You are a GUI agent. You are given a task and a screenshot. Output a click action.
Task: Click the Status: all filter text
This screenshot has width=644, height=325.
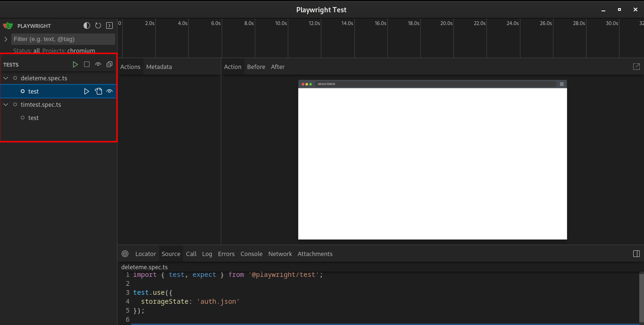26,51
